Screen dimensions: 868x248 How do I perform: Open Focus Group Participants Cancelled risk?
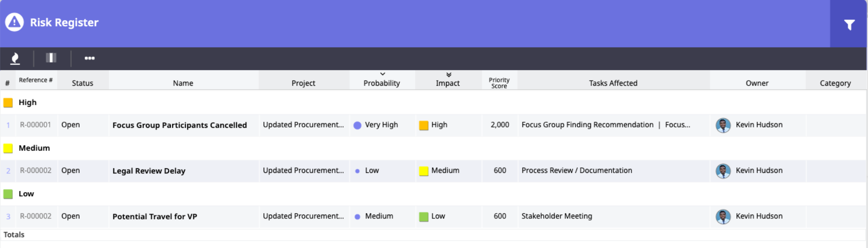179,125
